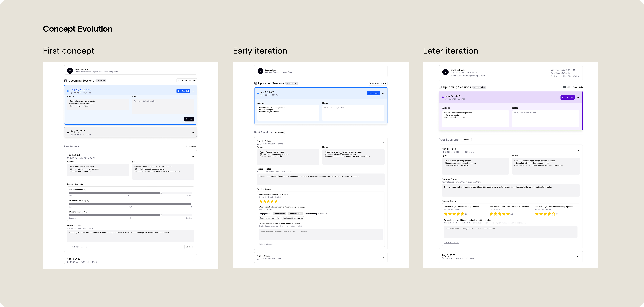This screenshot has height=307, width=644.
Task: Toggle the Communication tag
Action: point(295,214)
